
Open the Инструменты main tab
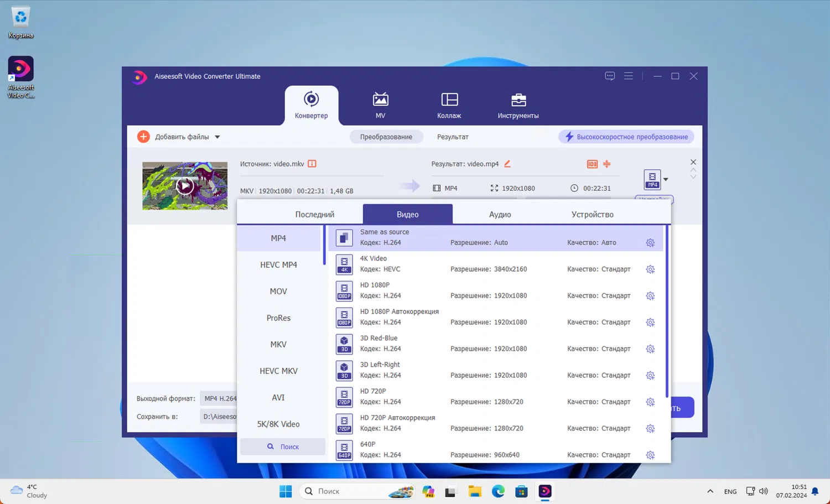[518, 105]
